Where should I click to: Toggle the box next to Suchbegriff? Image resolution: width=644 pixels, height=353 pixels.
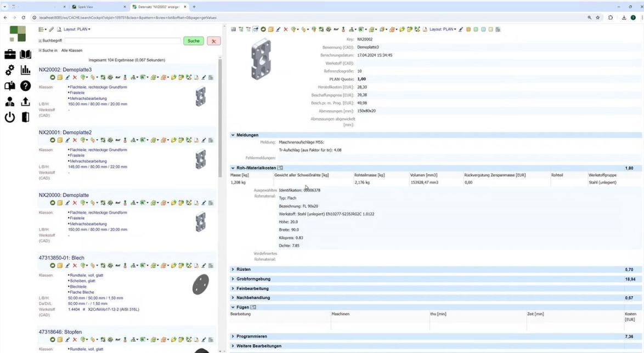40,41
